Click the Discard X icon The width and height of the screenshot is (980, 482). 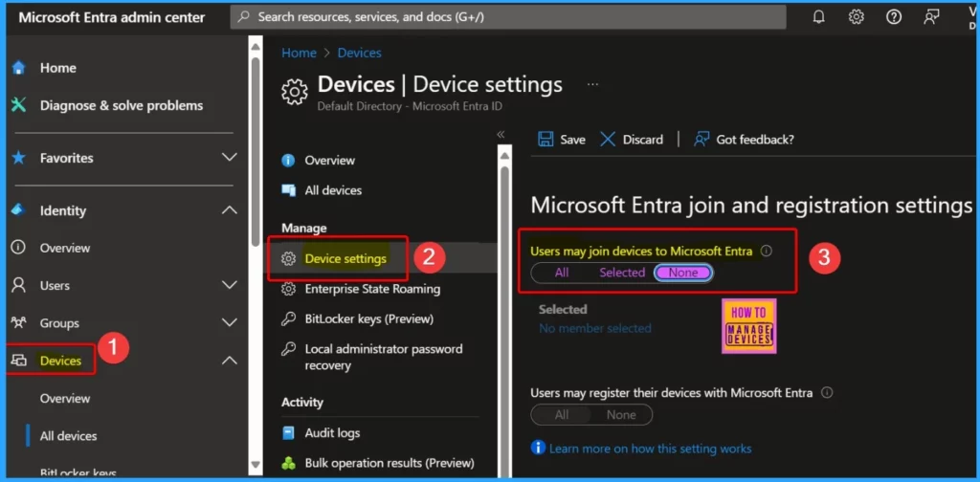608,140
